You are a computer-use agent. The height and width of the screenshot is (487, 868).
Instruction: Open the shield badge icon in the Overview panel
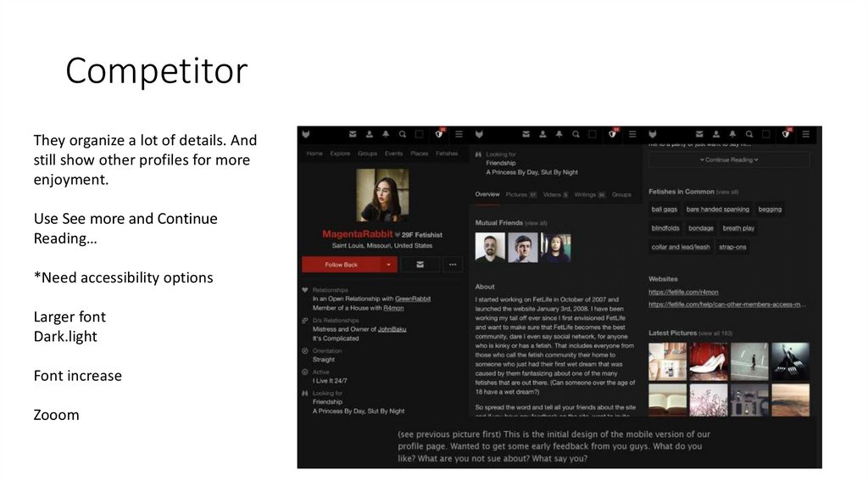612,134
